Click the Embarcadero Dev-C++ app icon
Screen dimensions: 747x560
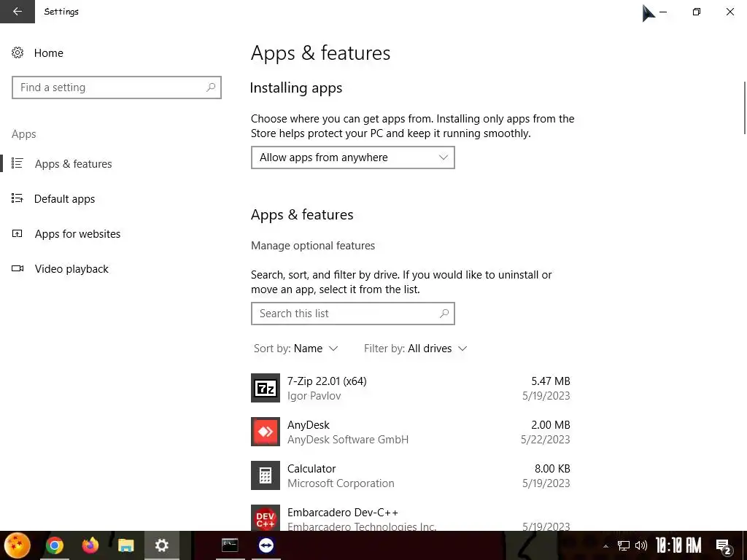coord(266,518)
